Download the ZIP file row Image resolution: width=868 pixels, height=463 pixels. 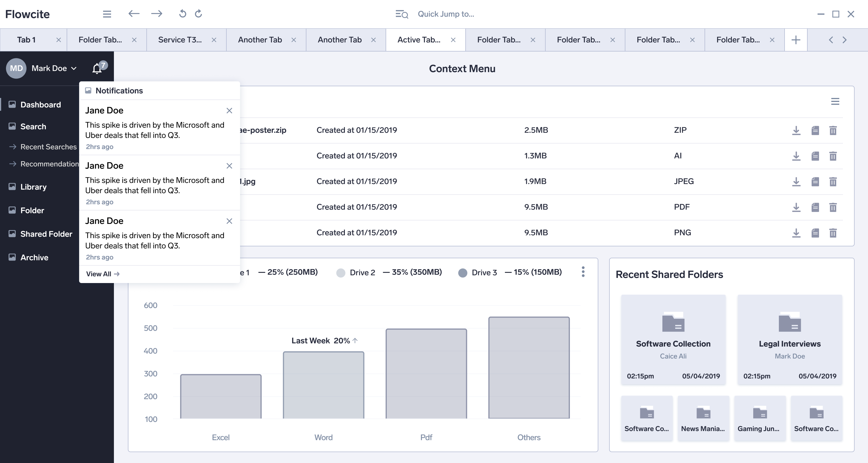(x=796, y=130)
